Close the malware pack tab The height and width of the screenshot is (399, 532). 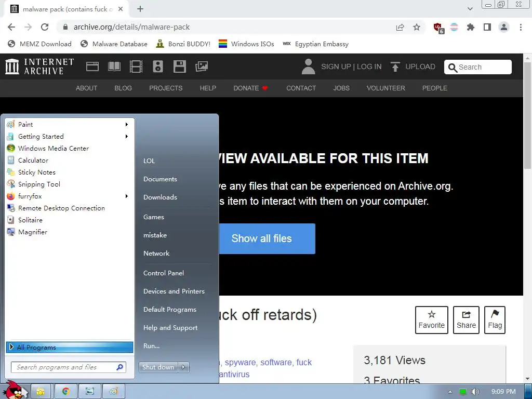(121, 9)
